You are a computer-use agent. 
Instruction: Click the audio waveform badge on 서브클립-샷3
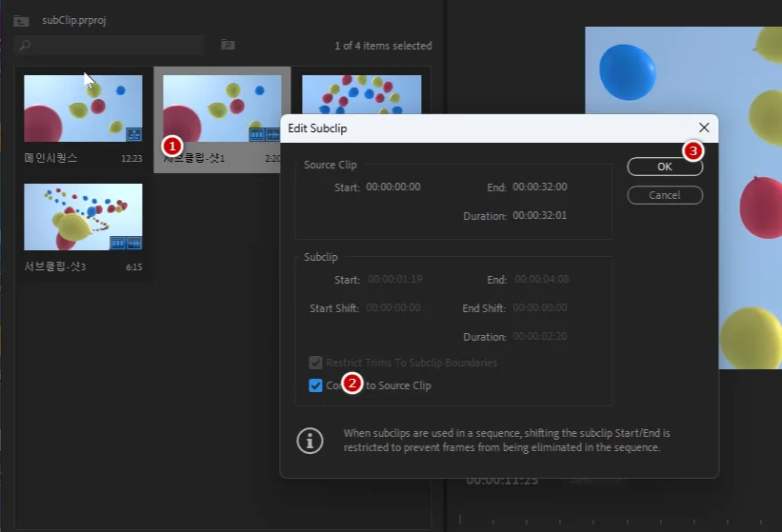coord(133,244)
